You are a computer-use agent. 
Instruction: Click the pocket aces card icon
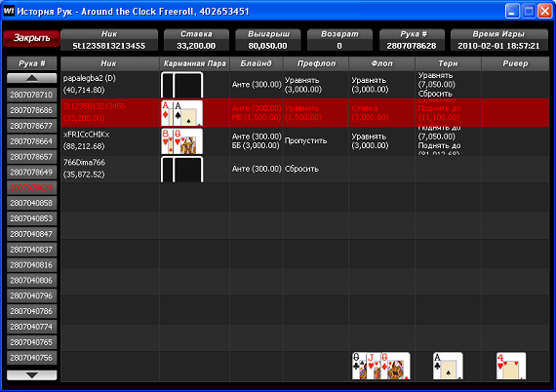click(x=181, y=113)
